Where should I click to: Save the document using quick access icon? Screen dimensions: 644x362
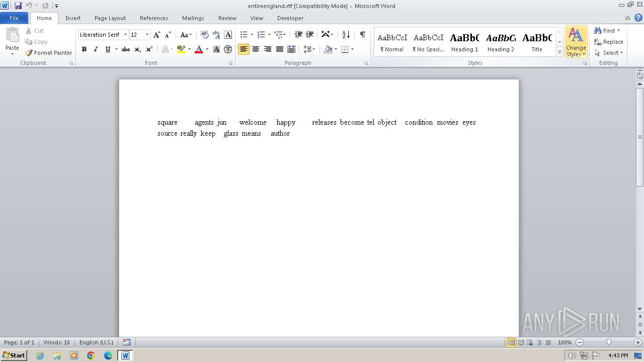coord(18,6)
